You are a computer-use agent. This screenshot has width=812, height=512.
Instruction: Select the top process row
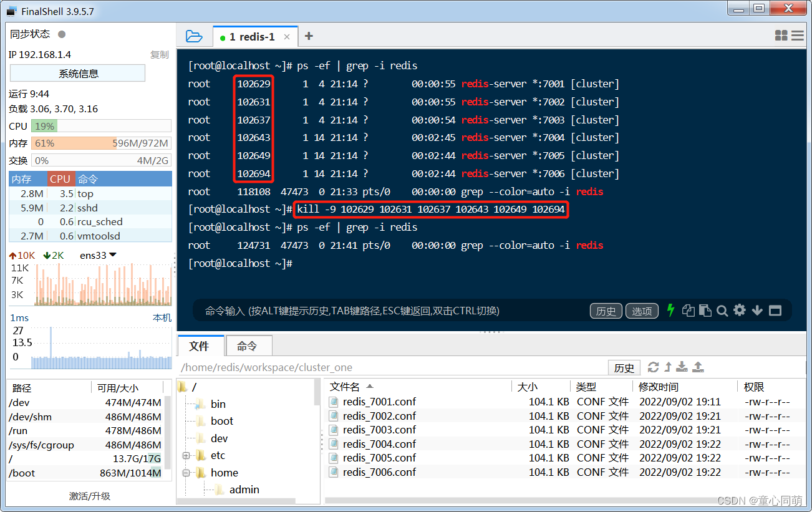[90, 194]
